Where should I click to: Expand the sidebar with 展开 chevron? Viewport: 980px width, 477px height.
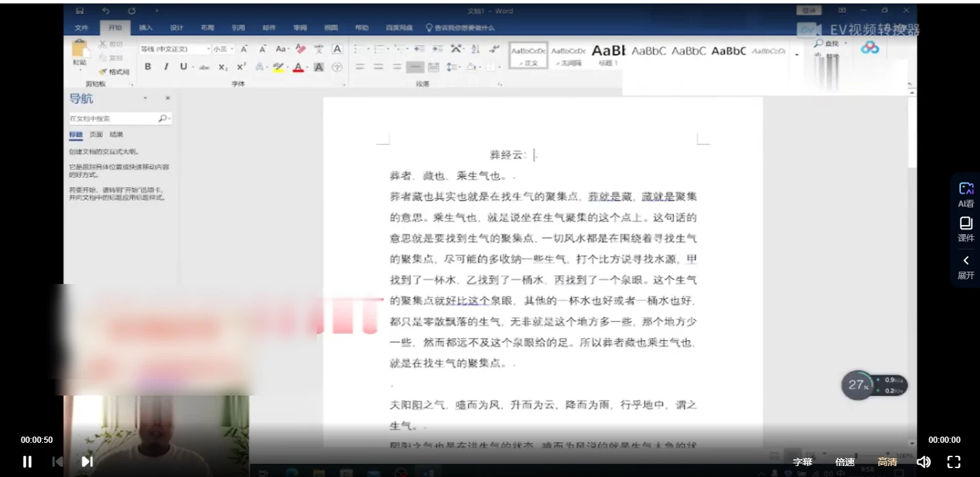[966, 267]
